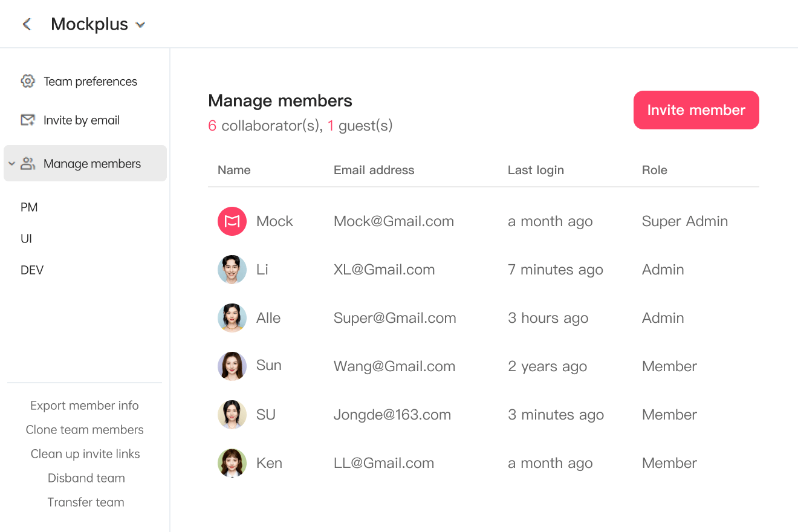Click Disband team link
Screen dimensions: 798x532
tap(86, 478)
